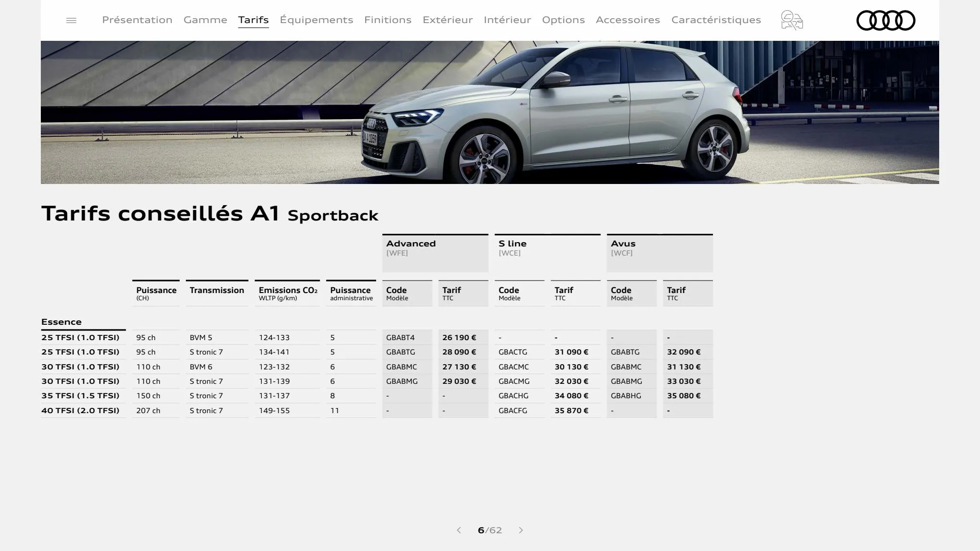The width and height of the screenshot is (980, 551).
Task: Click administrative power value 8
Action: click(x=332, y=395)
